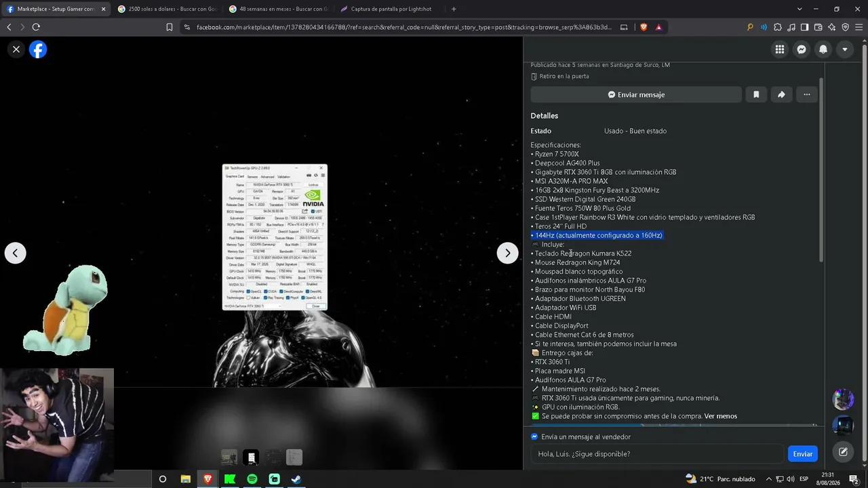The image size is (868, 488).
Task: Open Spotify from the taskbar
Action: pos(252,479)
